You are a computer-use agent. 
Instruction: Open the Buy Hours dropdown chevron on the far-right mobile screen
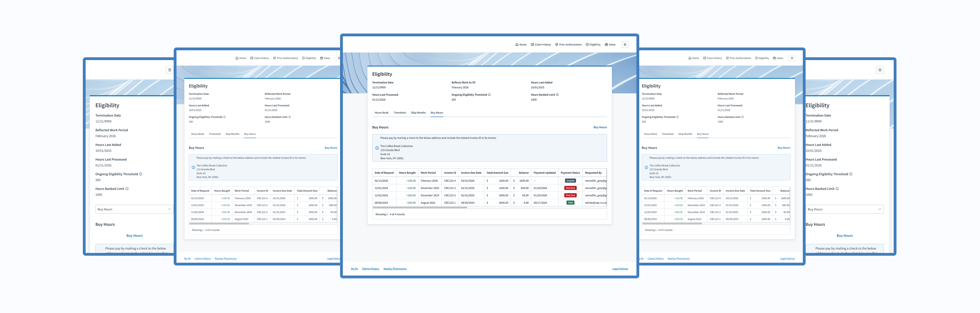[x=880, y=209]
